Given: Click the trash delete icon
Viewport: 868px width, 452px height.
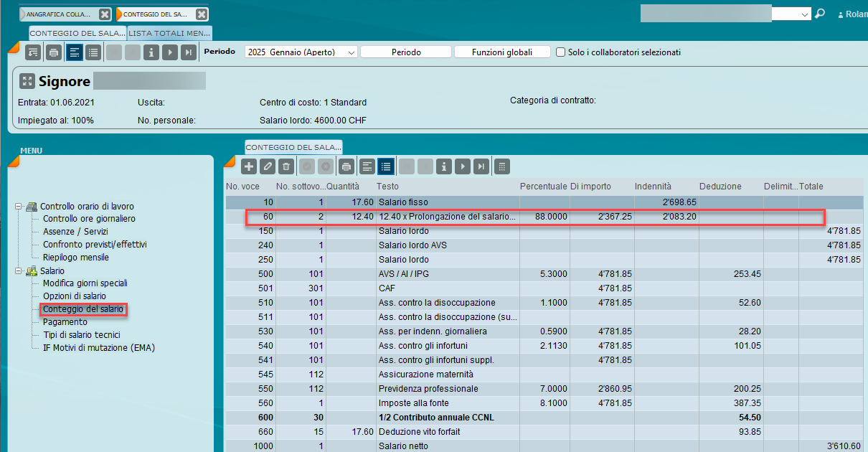Looking at the screenshot, I should tap(286, 166).
